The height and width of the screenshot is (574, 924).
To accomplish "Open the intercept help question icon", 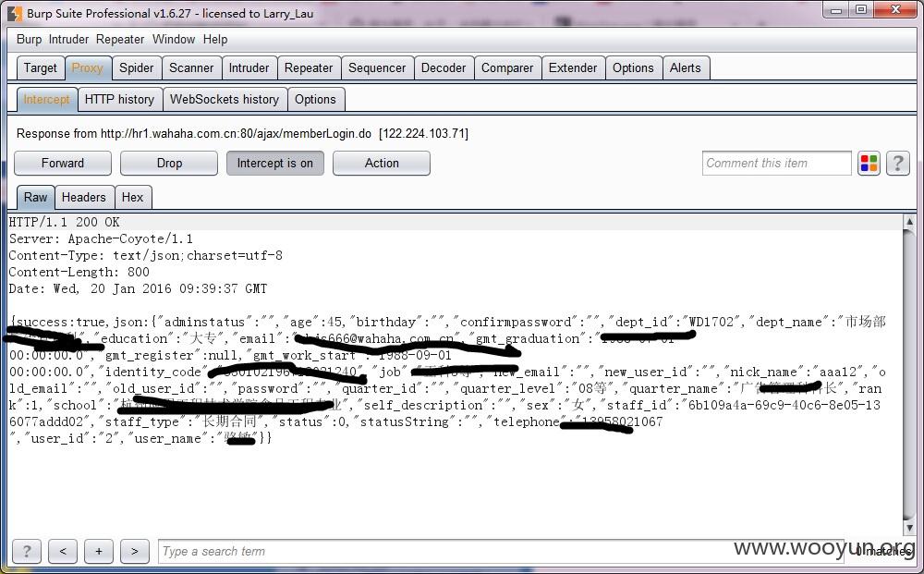I will [898, 164].
